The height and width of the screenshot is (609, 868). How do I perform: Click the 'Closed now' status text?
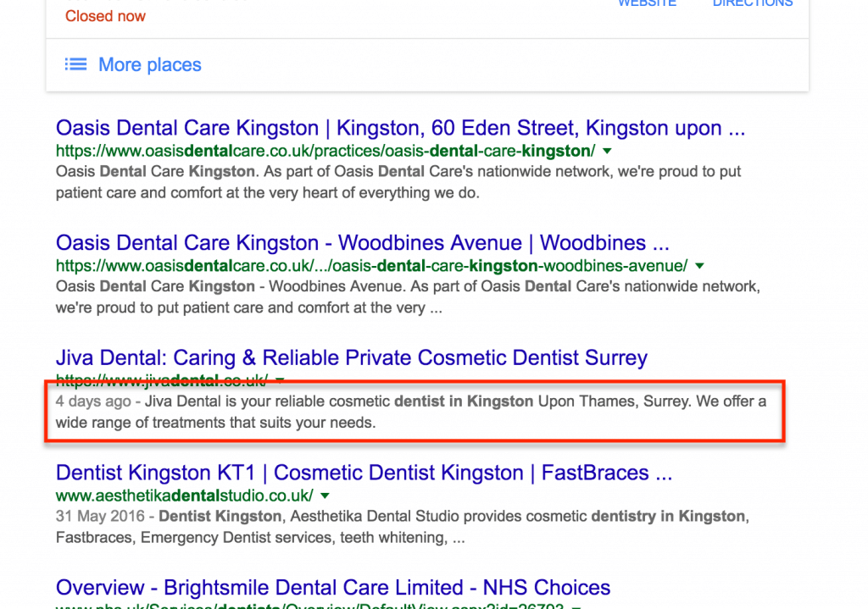(105, 16)
